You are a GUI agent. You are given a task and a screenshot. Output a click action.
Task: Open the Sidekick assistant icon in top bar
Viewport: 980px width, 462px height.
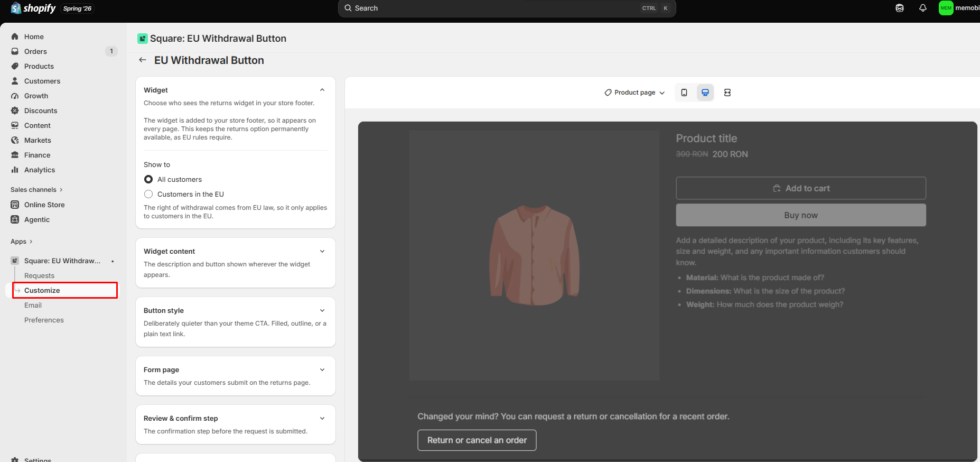(900, 8)
